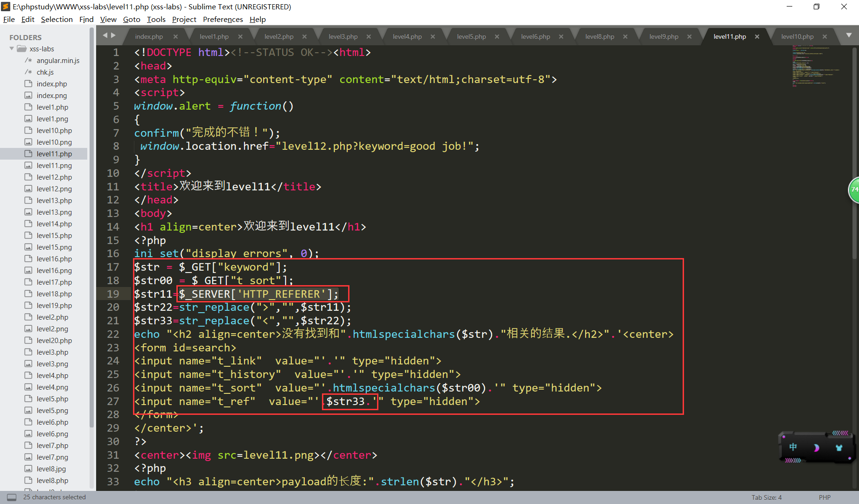Screen dimensions: 859x504
Task: Click the sidebar vertical scrollbar
Action: tap(92, 227)
